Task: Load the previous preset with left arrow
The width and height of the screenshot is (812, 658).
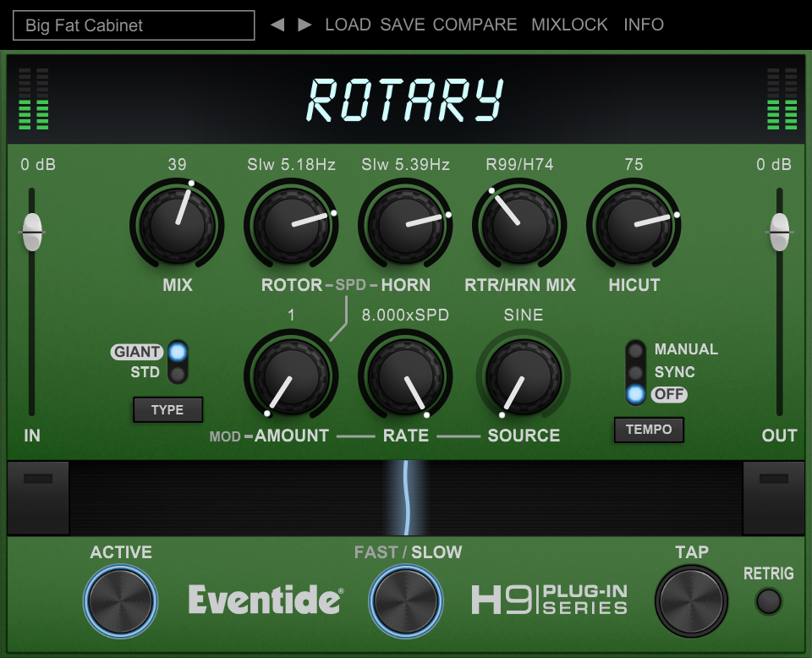Action: click(x=277, y=25)
